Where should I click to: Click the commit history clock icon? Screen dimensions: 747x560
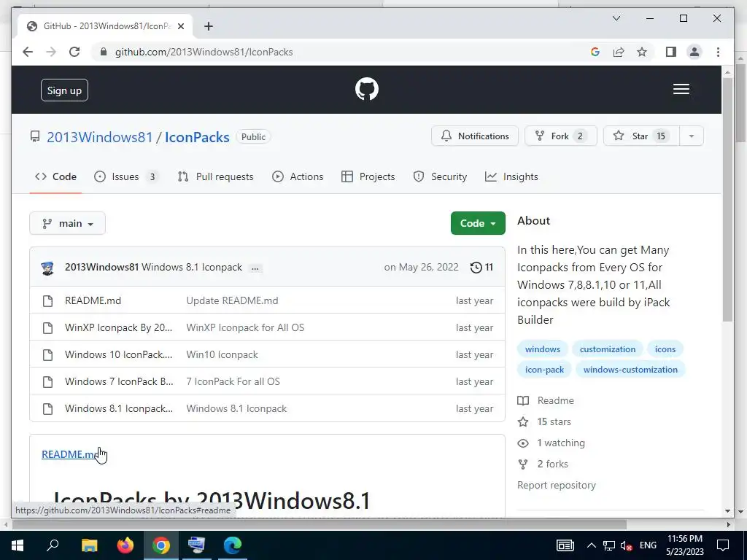point(476,267)
